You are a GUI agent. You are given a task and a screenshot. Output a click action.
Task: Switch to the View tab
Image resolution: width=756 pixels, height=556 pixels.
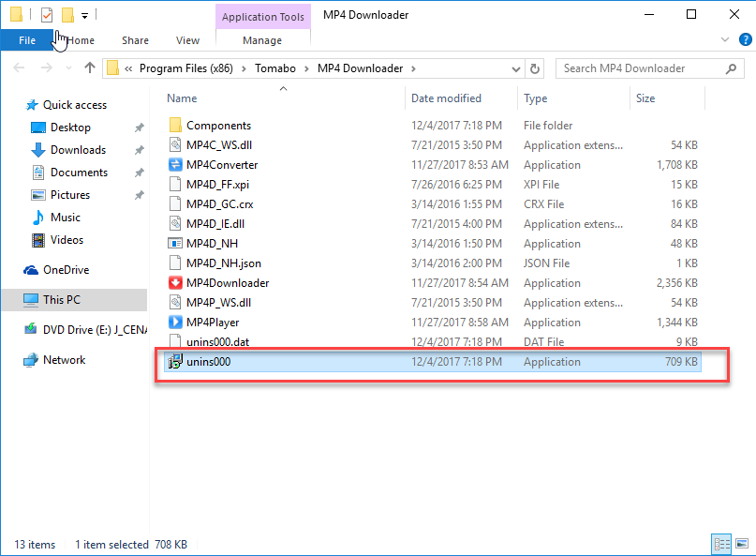point(187,40)
